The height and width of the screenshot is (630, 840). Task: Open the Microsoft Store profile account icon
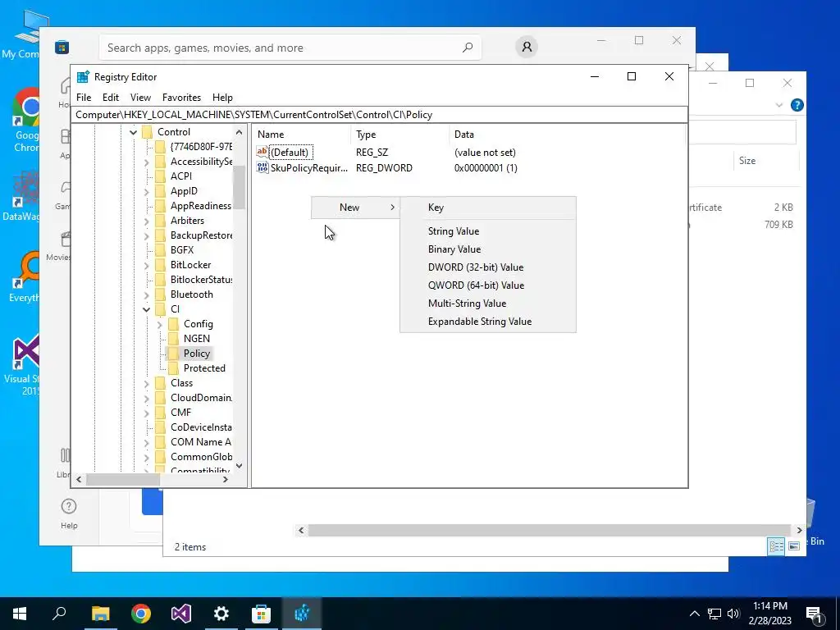coord(527,47)
